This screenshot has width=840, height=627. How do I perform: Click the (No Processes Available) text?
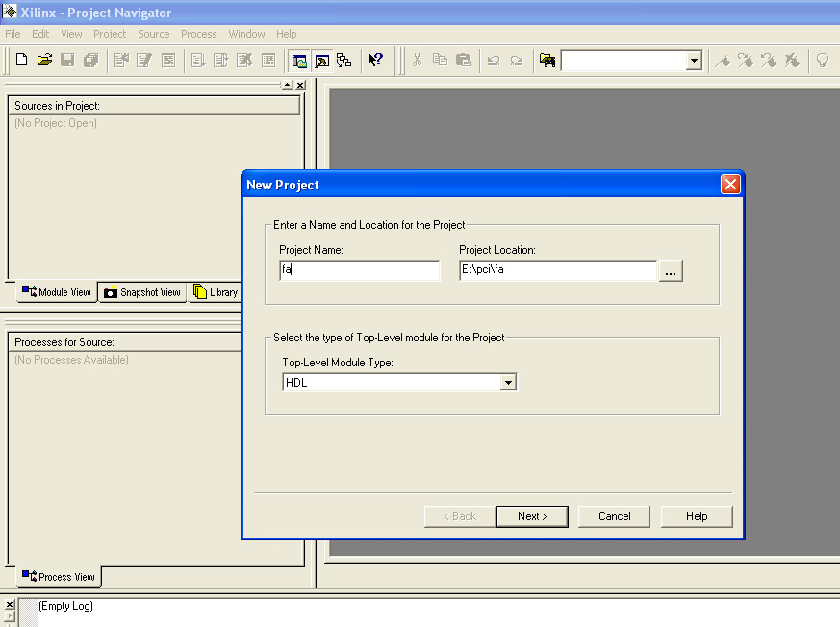(71, 360)
